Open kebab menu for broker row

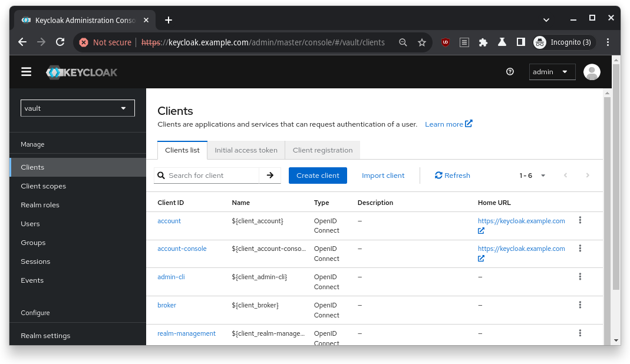[580, 305]
